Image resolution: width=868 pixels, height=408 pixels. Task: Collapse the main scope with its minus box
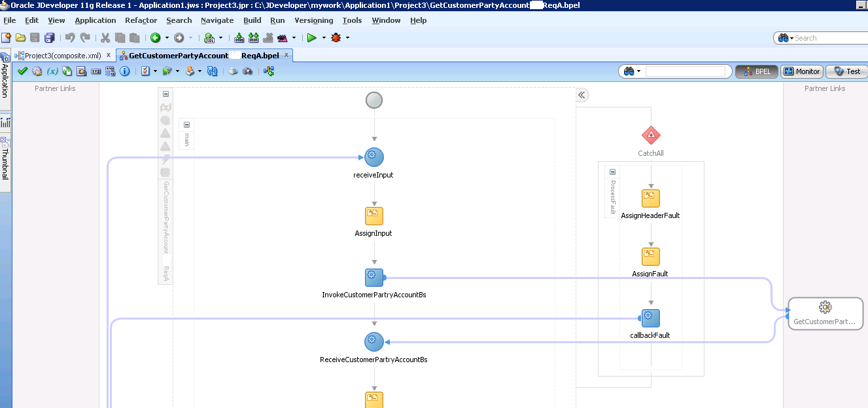click(186, 124)
